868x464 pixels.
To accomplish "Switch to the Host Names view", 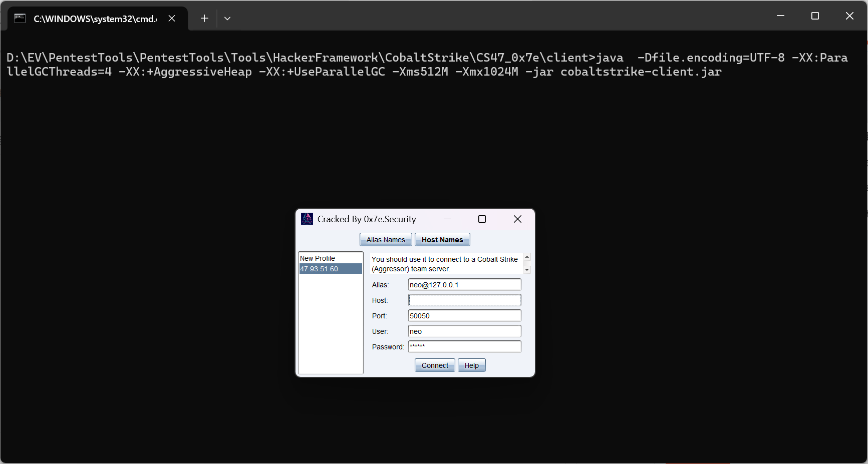I will click(442, 239).
